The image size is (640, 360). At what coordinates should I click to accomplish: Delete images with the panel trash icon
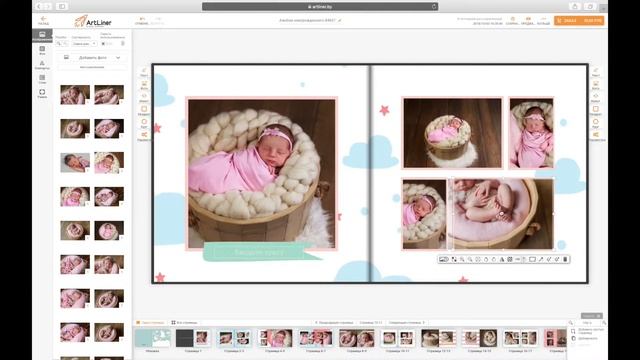[123, 43]
